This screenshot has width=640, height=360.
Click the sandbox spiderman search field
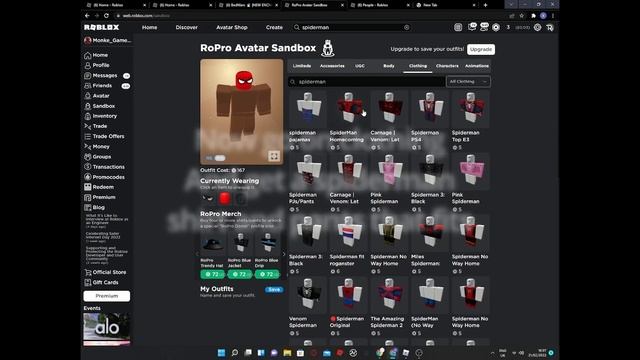367,82
